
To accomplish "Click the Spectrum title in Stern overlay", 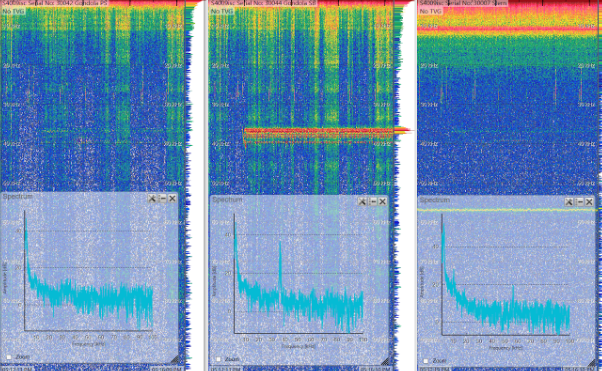I will pos(434,200).
